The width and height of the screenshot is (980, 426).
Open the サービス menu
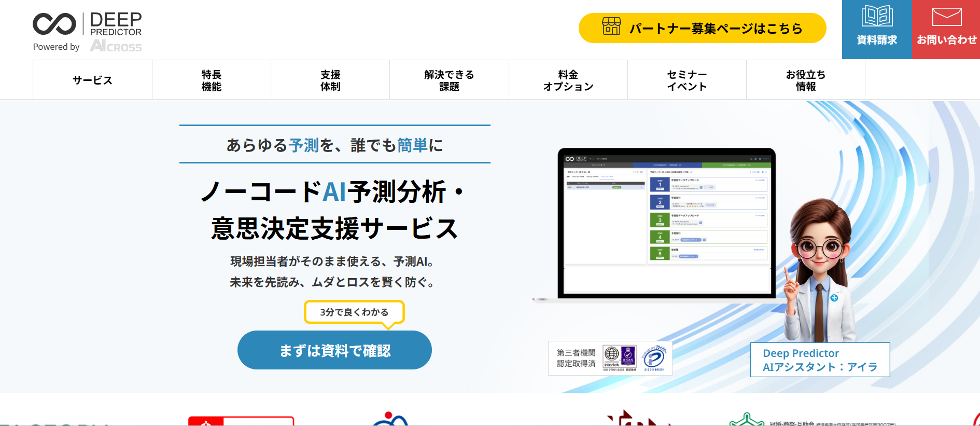(92, 80)
